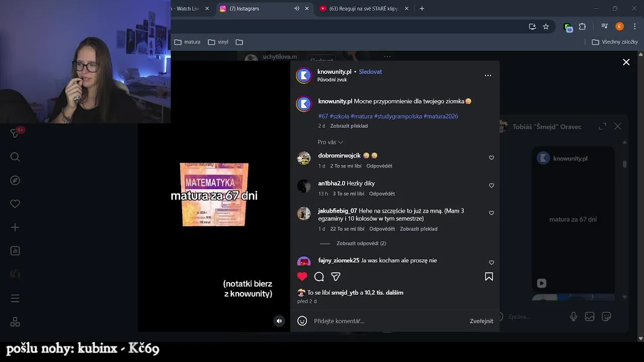The image size is (644, 362).
Task: Show replies via Zobrazit odpovědi (2)
Action: click(x=361, y=243)
